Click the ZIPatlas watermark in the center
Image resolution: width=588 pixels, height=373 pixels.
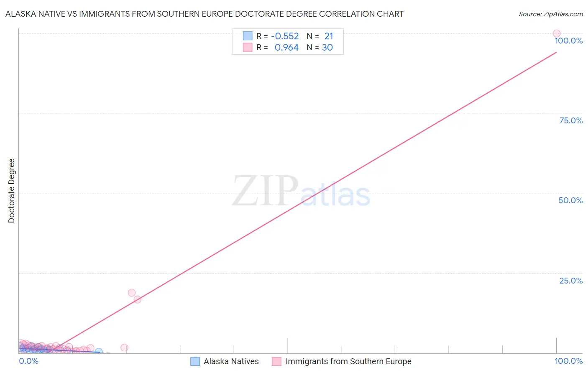[301, 191]
